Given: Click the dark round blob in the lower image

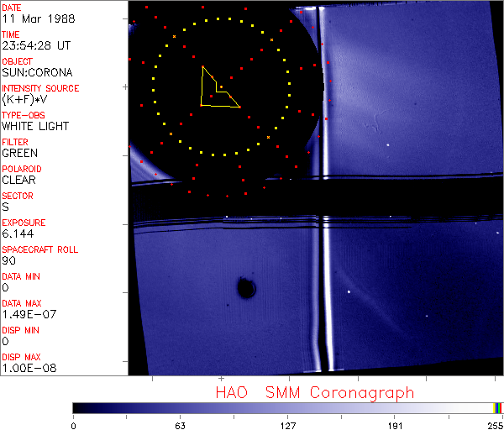Looking at the screenshot, I should pos(246,289).
